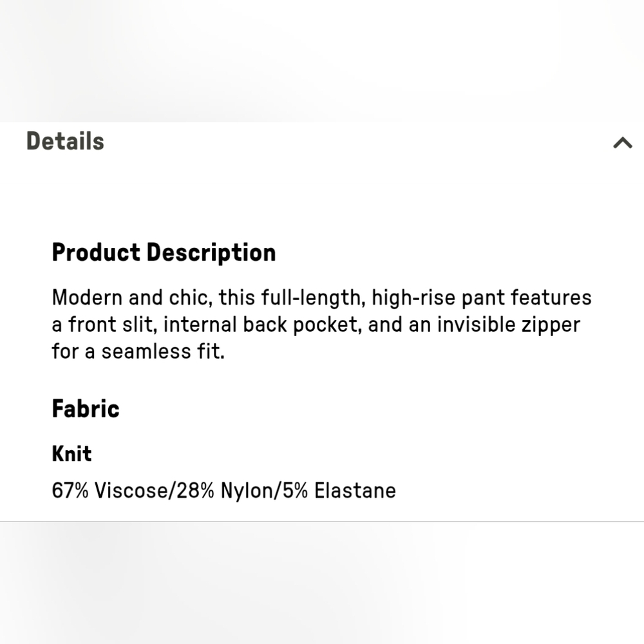Click the Knit fabric label
Image resolution: width=644 pixels, height=644 pixels.
point(71,454)
